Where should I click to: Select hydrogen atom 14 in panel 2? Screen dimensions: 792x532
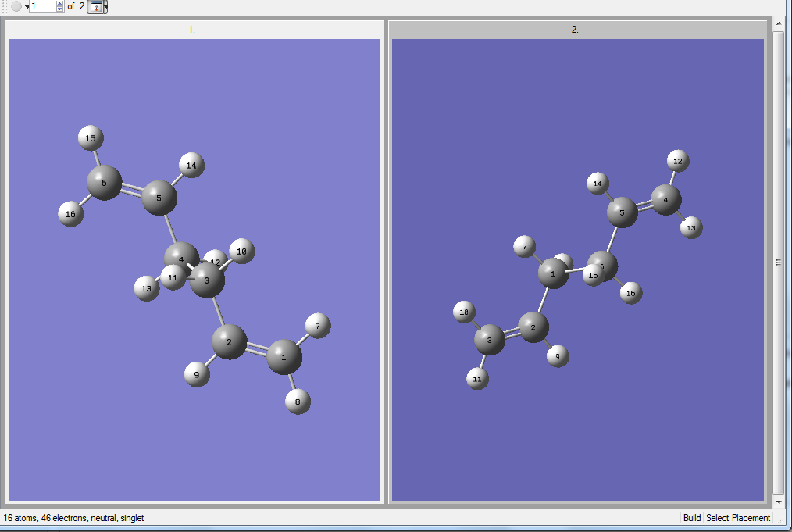(x=598, y=184)
